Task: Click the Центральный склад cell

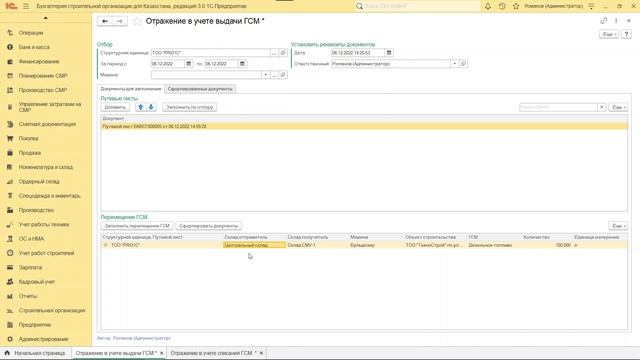Action: 254,245
